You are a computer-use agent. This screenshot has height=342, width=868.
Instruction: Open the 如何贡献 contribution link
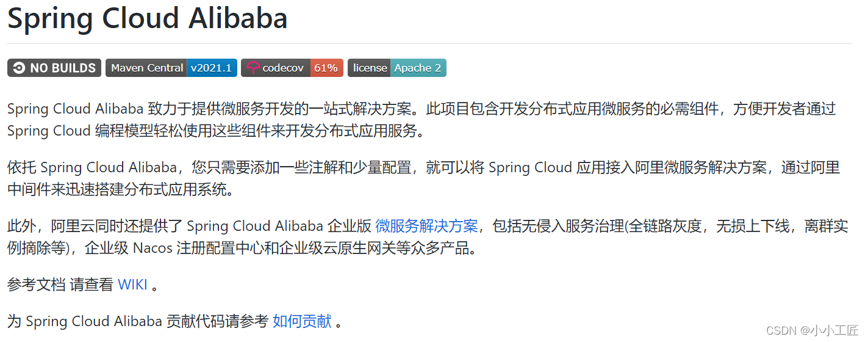302,321
